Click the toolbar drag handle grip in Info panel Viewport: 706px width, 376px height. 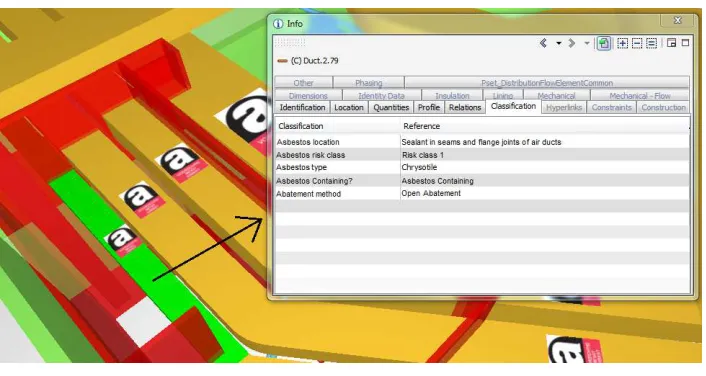tap(290, 42)
